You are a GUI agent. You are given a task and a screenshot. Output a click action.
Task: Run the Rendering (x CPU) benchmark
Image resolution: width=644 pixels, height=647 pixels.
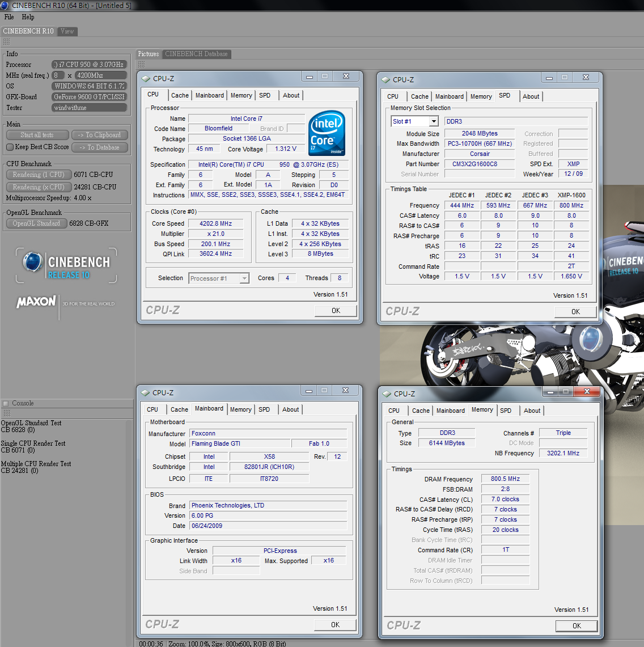[39, 187]
